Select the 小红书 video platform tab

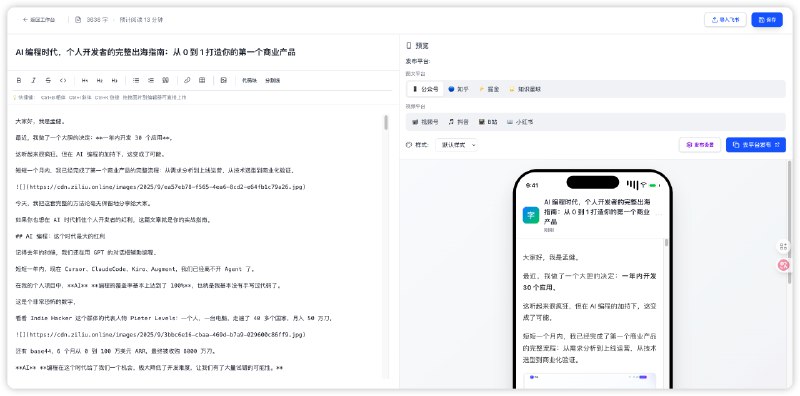520,122
